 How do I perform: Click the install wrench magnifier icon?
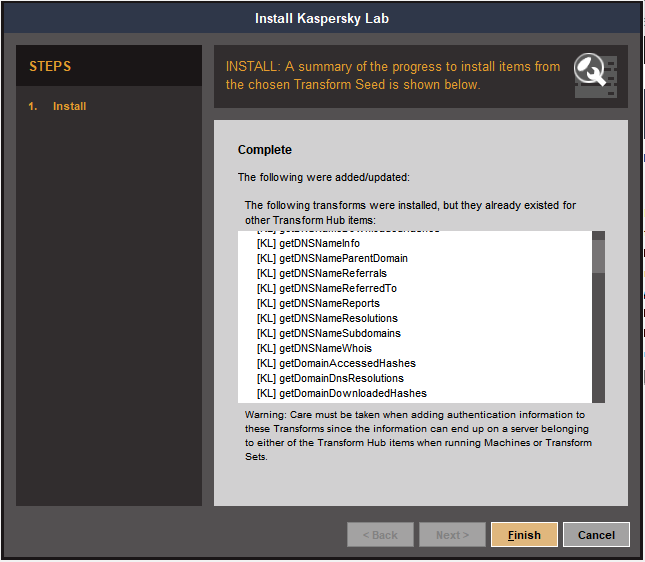point(595,77)
